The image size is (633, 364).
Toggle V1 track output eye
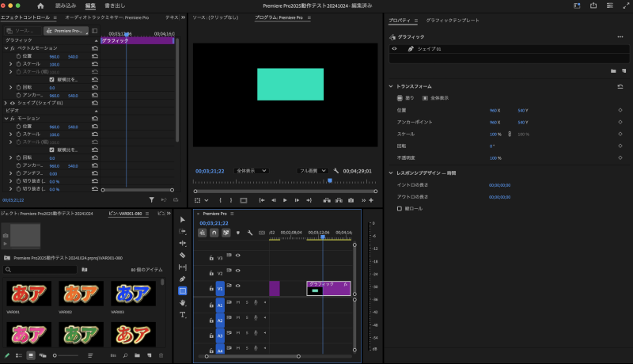tap(238, 286)
